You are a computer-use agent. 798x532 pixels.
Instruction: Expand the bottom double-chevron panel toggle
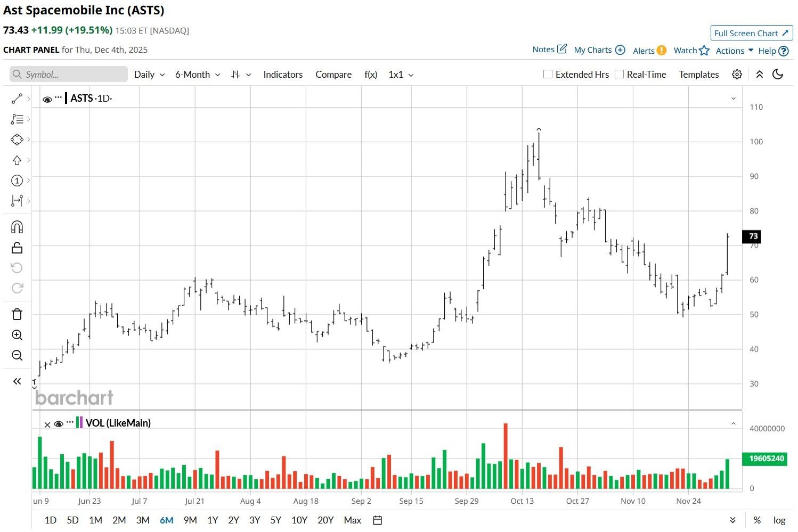[x=733, y=520]
